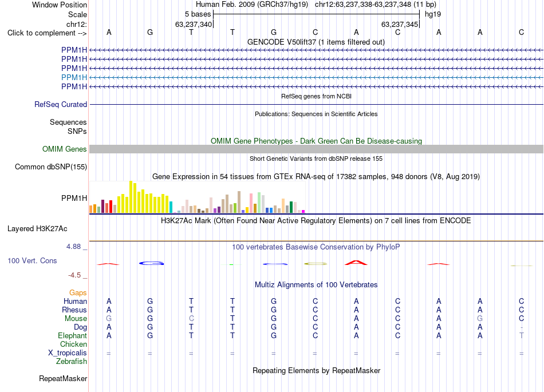The height and width of the screenshot is (392, 544).
Task: Click 'RefSeq genes from NCBI' title
Action: click(316, 96)
